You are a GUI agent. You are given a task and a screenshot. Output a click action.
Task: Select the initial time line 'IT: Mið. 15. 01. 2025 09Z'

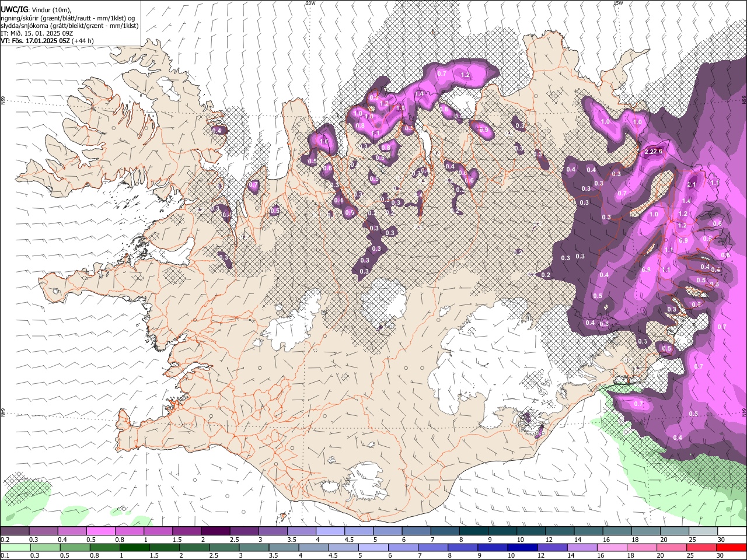[37, 33]
